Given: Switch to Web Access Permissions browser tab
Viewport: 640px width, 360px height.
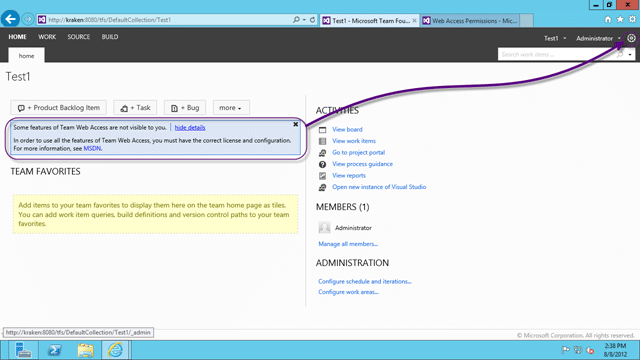Looking at the screenshot, I should pos(470,20).
